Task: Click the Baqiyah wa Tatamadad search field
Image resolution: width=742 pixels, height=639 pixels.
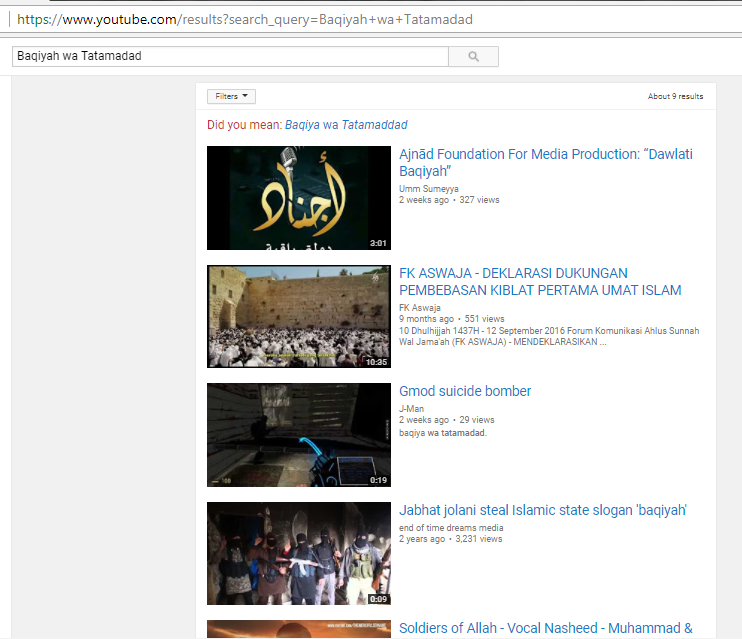Action: pos(230,56)
